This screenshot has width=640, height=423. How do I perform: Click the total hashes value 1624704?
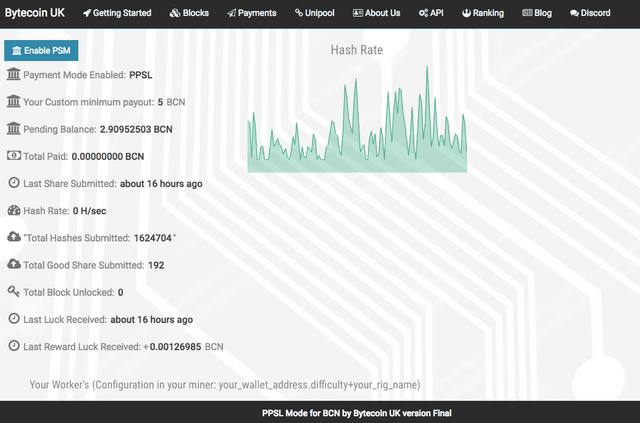tap(153, 238)
